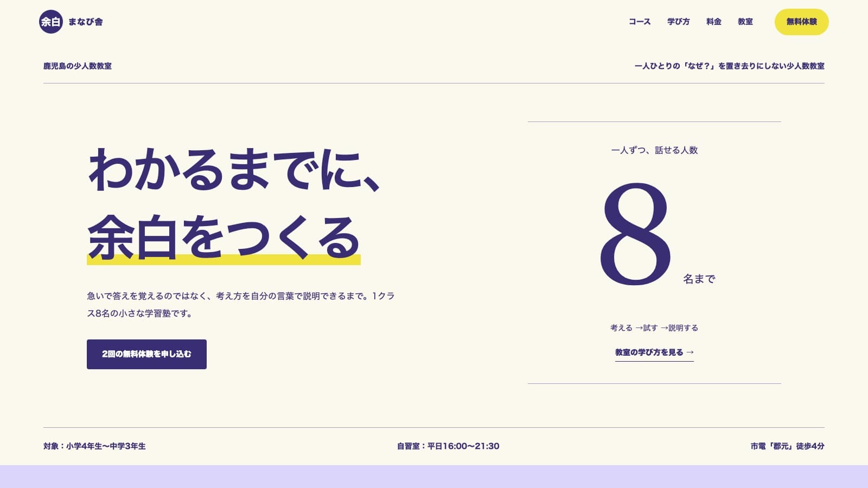Click the 考える →試す →説明する text
This screenshot has width=868, height=488.
pos(654,328)
